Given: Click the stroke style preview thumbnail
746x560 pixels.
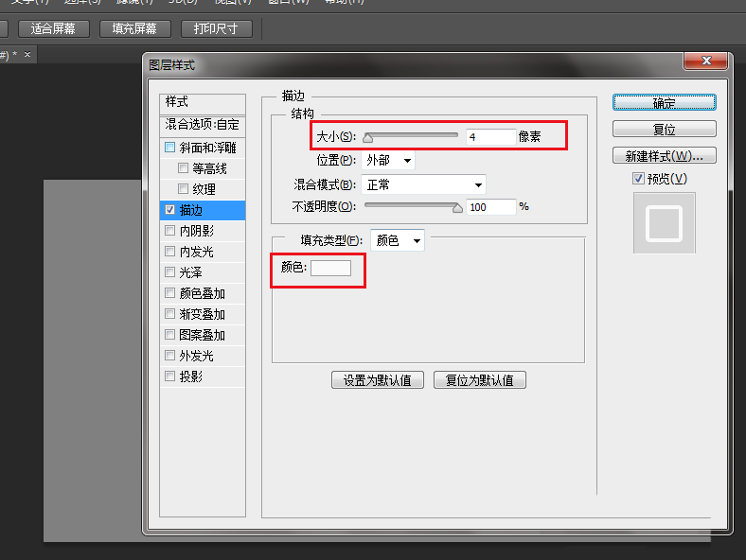Looking at the screenshot, I should (x=665, y=223).
